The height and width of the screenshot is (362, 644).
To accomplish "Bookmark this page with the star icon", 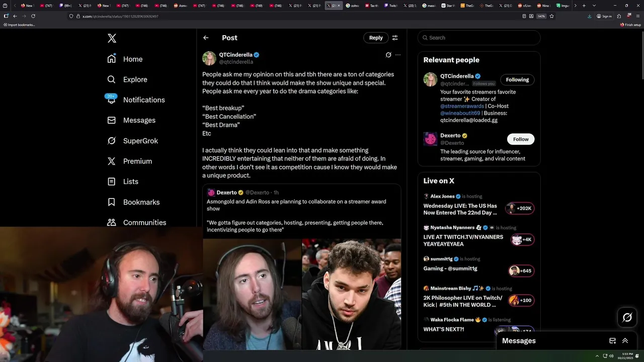I will click(x=551, y=16).
